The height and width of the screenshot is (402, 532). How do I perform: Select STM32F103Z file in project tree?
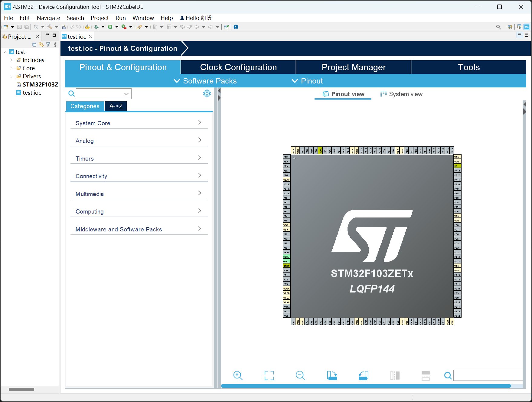[x=37, y=85]
